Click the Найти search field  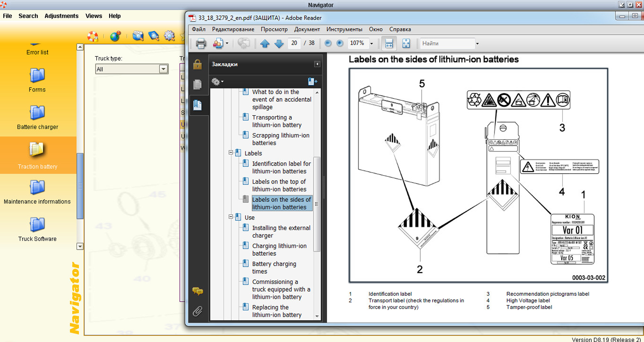[447, 43]
